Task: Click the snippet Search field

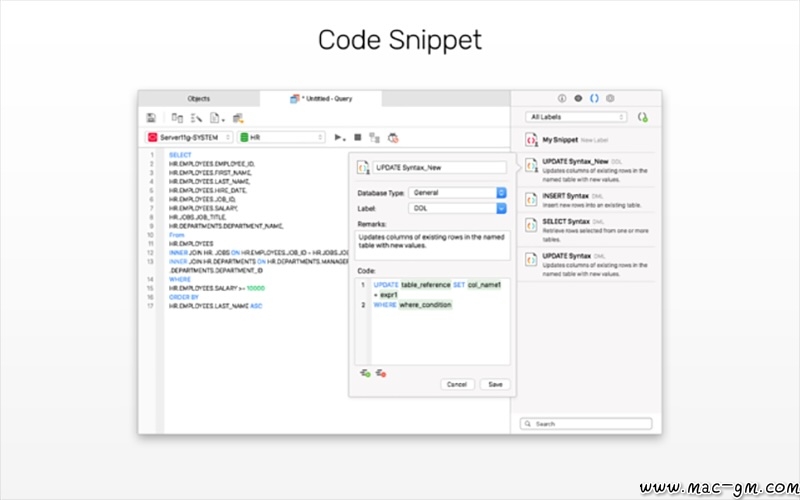Action: click(585, 424)
